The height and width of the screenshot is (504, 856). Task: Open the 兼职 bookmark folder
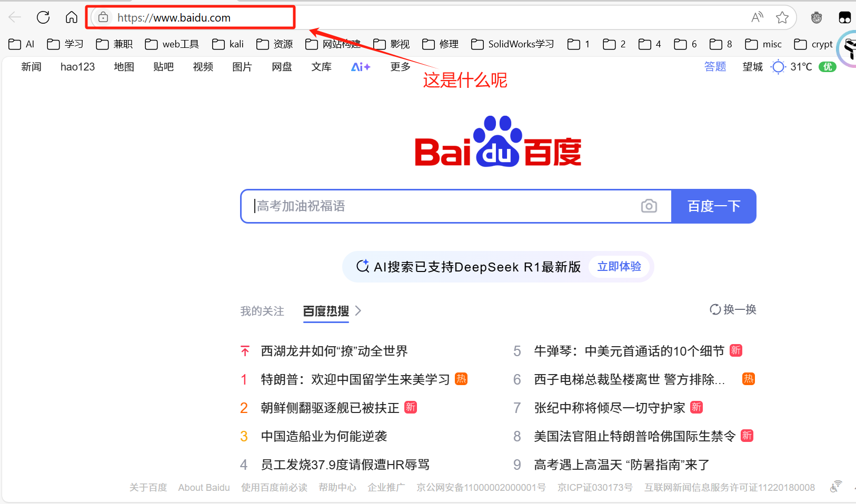114,44
